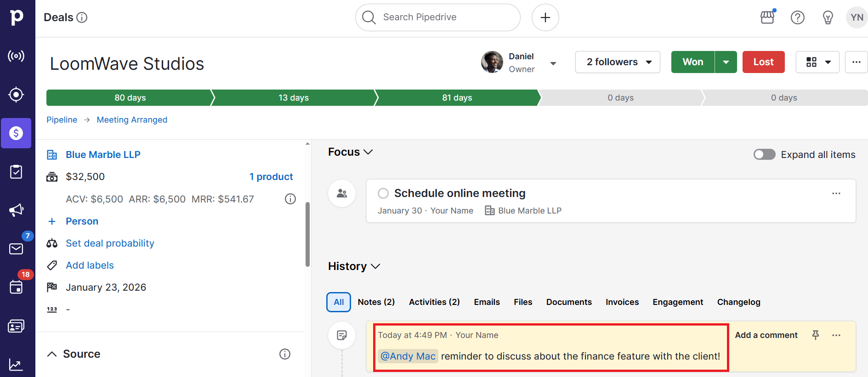Click the expected close date January 23, 2026

coord(106,287)
